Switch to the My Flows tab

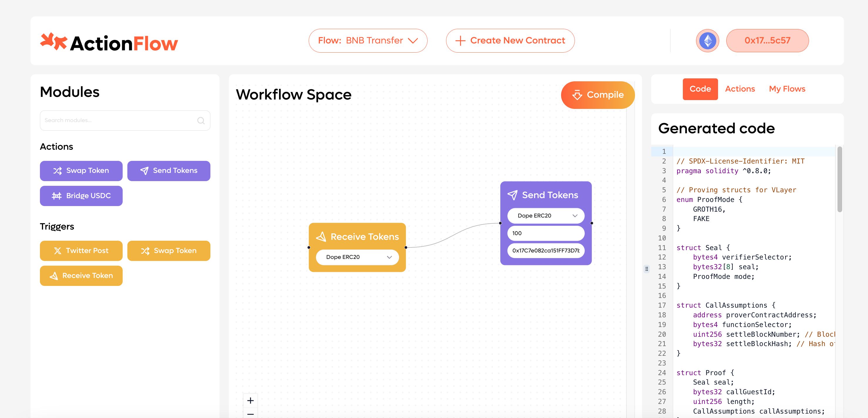[788, 89]
